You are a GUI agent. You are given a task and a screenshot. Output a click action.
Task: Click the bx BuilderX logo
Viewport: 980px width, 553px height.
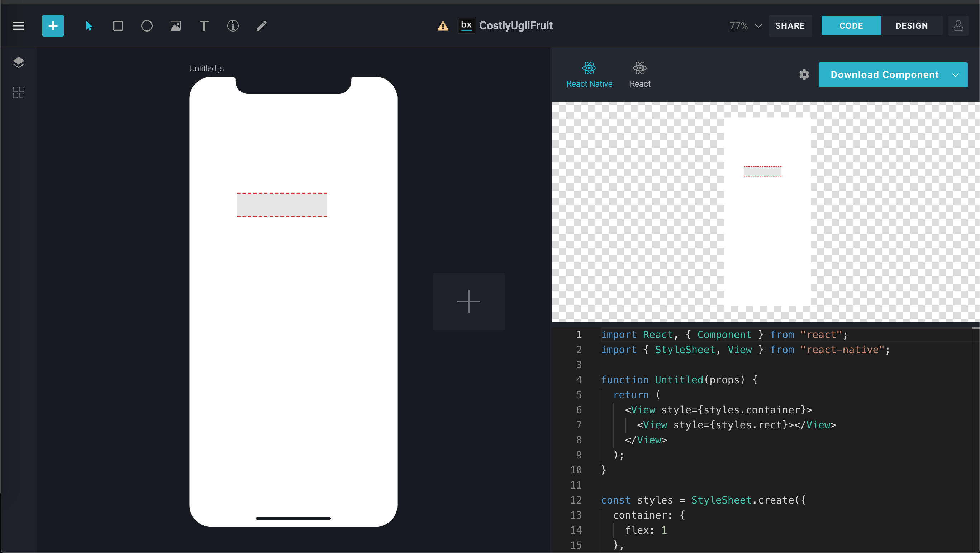(466, 25)
